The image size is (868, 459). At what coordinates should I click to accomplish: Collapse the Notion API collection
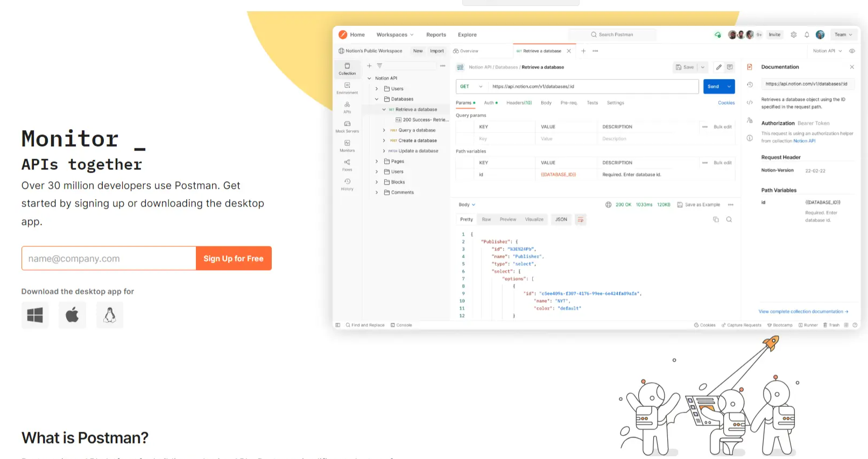369,79
